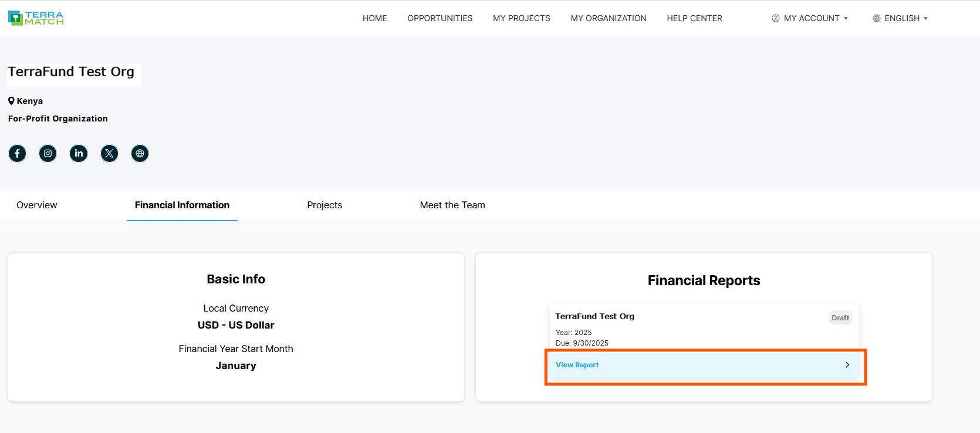Expand the My Account dropdown arrow

846,18
